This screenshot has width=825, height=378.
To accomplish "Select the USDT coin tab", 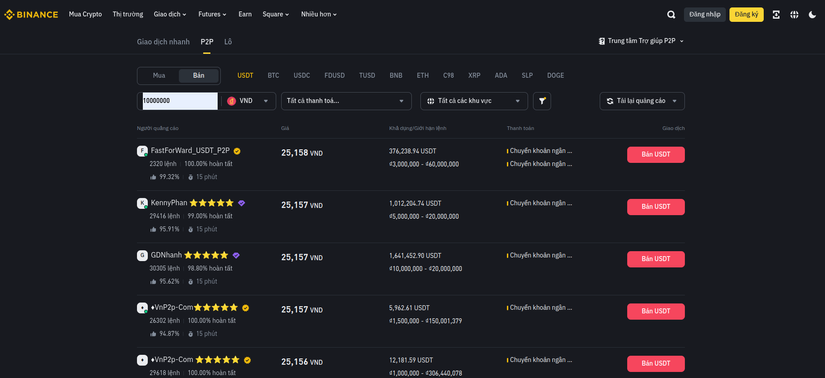I will [245, 75].
